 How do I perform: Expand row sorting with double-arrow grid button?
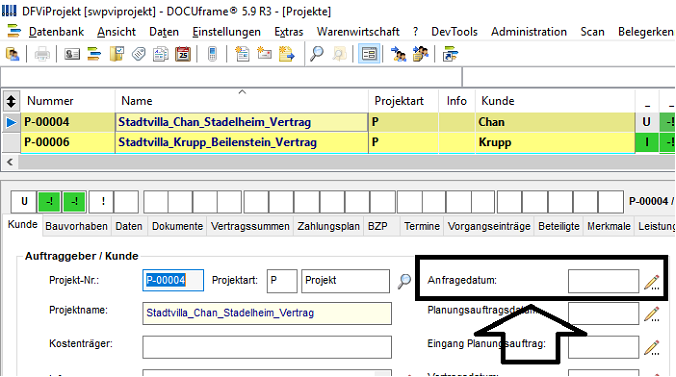coord(11,101)
